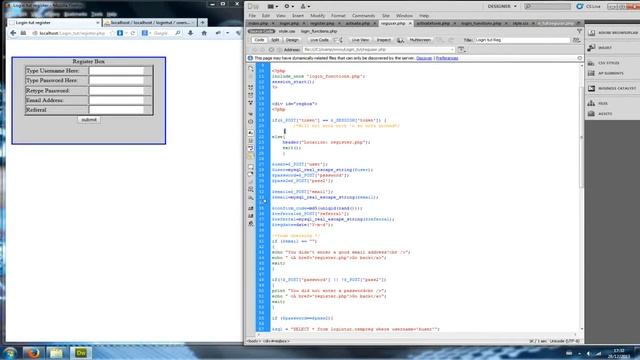Viewport: 640px width, 360px height.
Task: Click the Live Code options icon
Action: pos(338,40)
